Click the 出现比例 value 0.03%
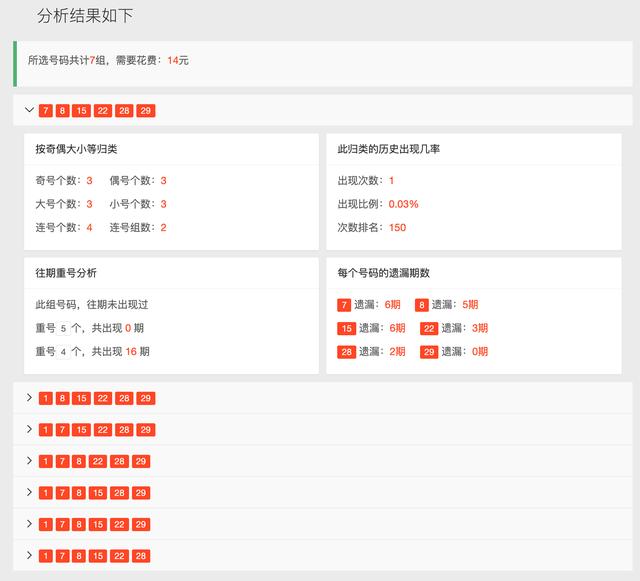The width and height of the screenshot is (640, 581). 403,204
